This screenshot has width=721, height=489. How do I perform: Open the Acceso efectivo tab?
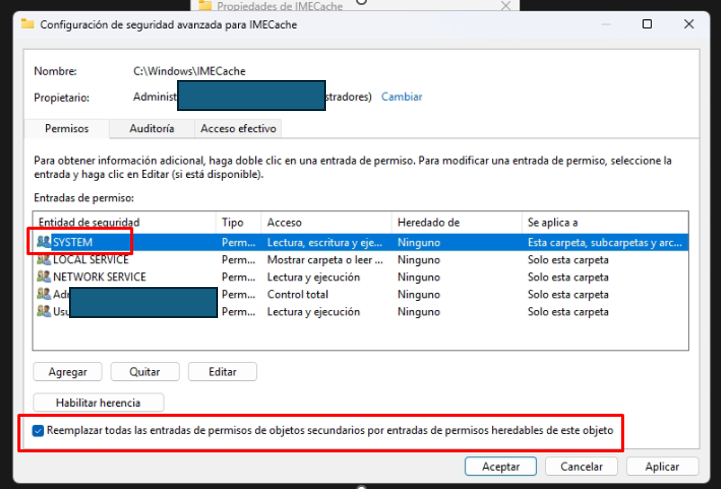[238, 129]
